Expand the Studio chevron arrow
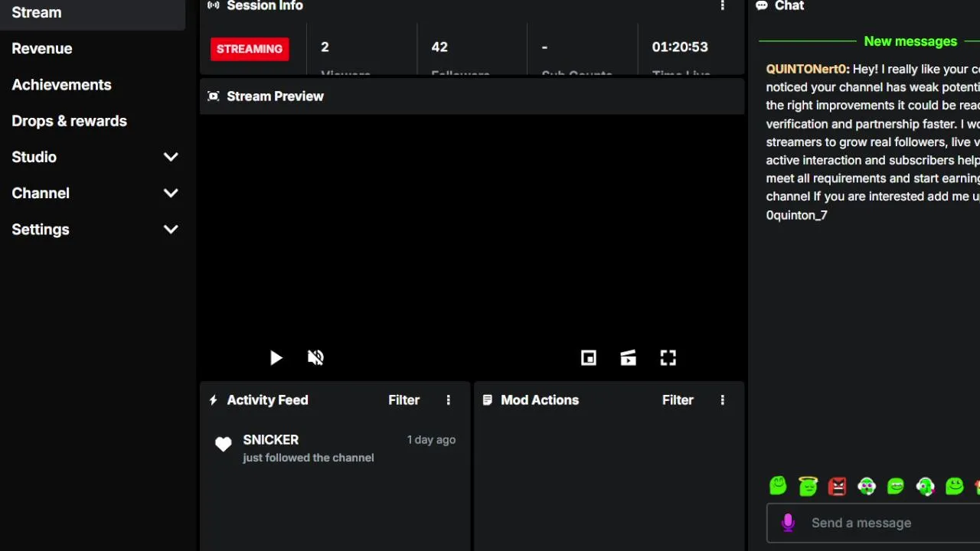The width and height of the screenshot is (980, 551). coord(171,157)
